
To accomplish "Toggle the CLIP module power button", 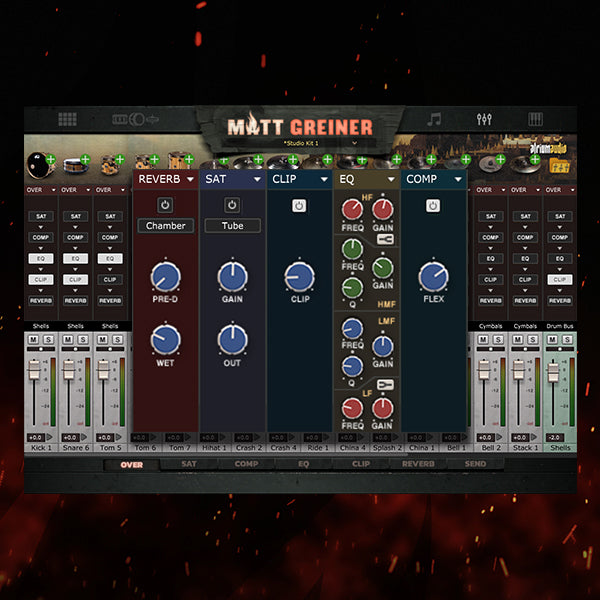I will click(x=298, y=205).
